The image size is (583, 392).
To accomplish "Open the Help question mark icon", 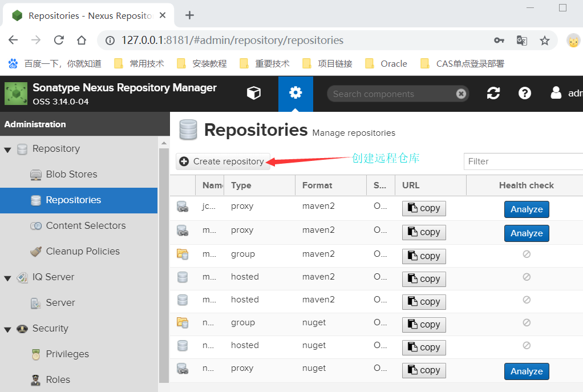I will pos(525,93).
